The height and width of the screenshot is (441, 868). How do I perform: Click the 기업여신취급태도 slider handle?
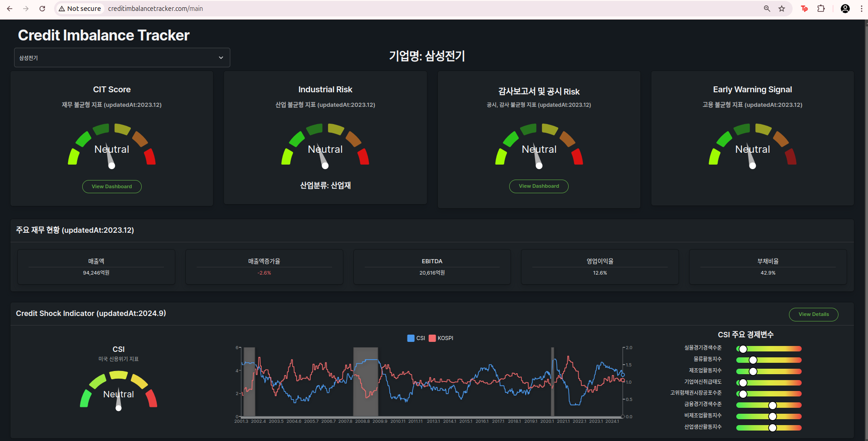(743, 383)
